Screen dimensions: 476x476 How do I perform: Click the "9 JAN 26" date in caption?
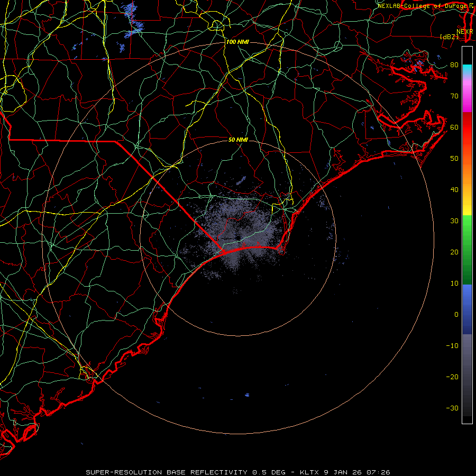click(343, 472)
